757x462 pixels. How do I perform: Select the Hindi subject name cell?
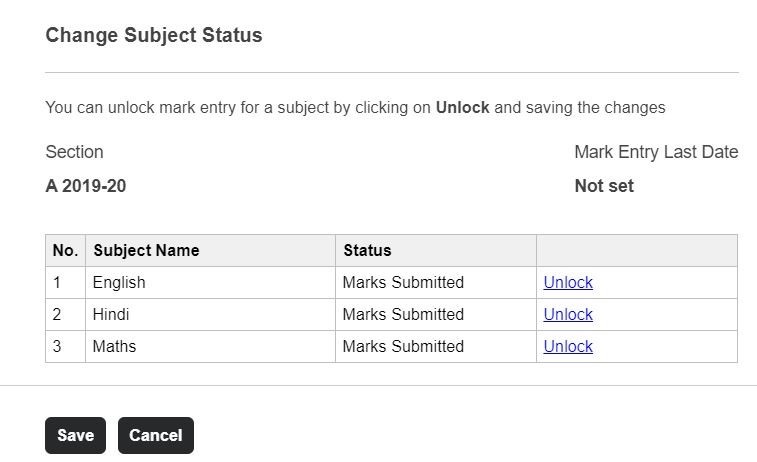(x=111, y=314)
